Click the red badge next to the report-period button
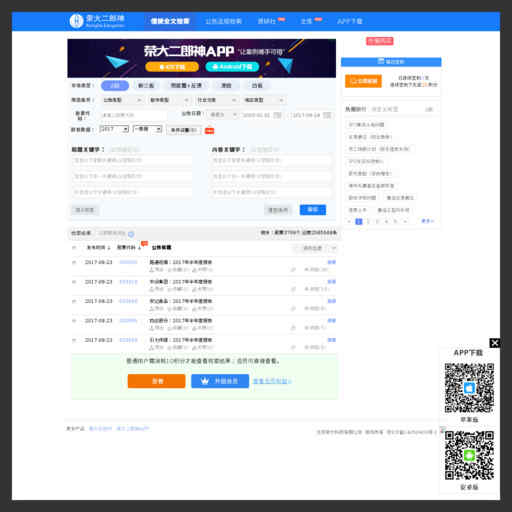Viewport: 512px width, 512px height. point(209,131)
